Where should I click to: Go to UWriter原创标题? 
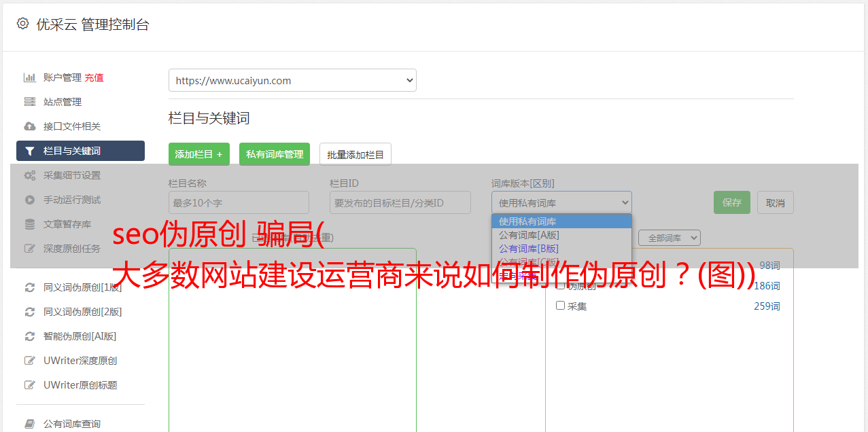click(x=80, y=385)
